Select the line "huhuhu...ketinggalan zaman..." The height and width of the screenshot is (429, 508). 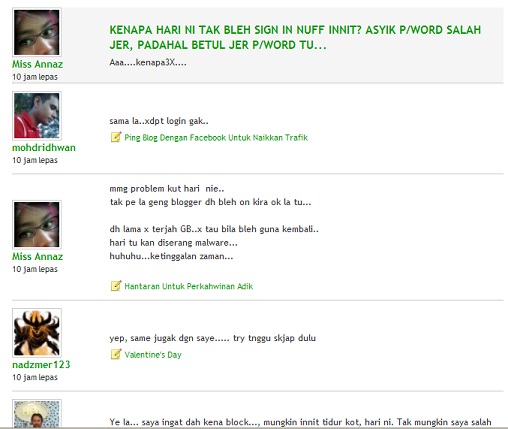coord(171,256)
